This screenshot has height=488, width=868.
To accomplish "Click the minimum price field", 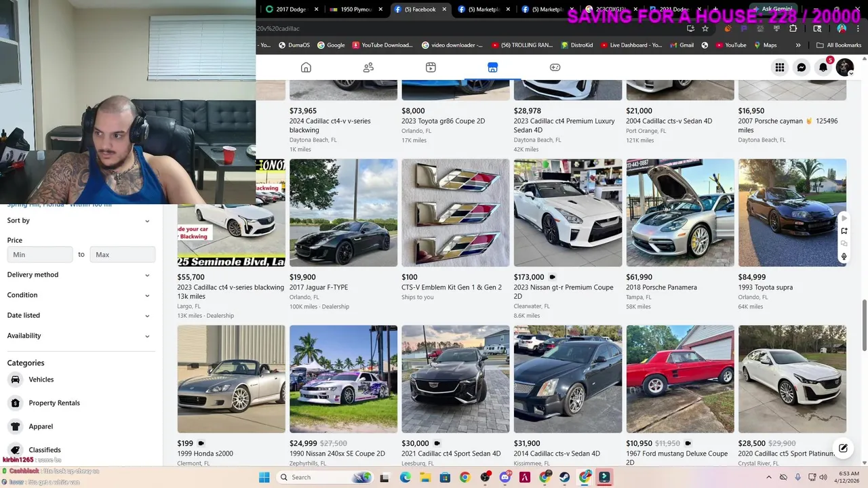I will (40, 255).
